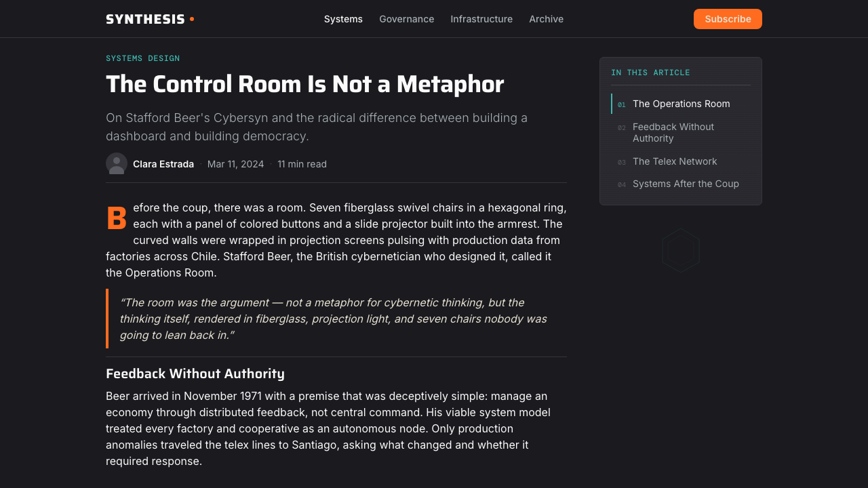Jump to The Operations Room section
868x488 pixels.
681,104
